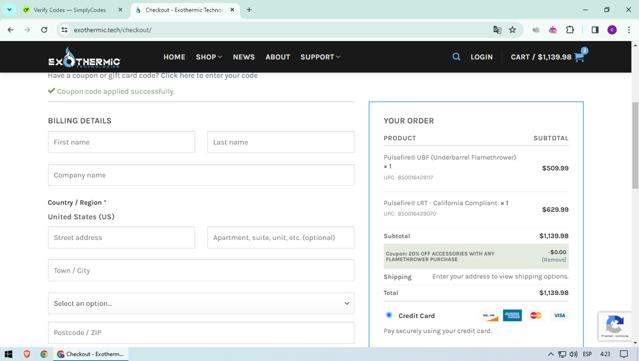Select the Checkout - Exothermic tab

[x=183, y=10]
